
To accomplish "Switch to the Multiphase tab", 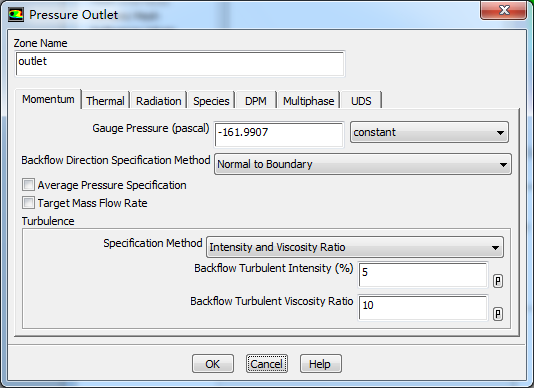I will (x=309, y=101).
